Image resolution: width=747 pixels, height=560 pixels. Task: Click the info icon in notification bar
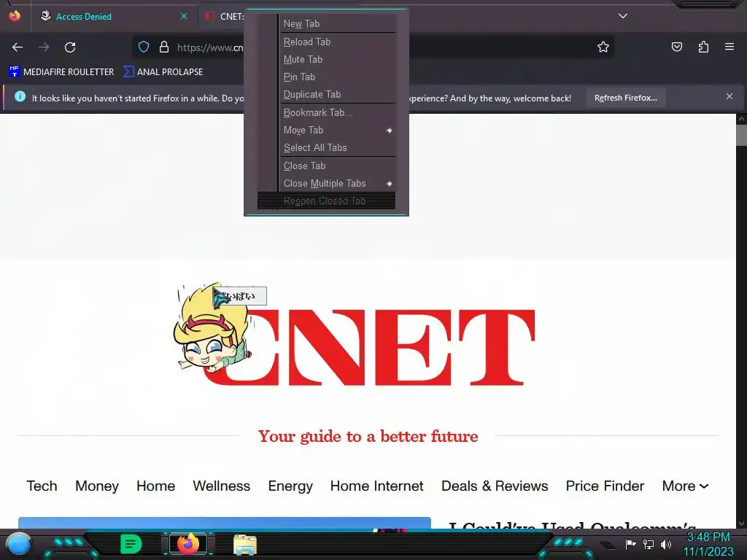click(20, 96)
